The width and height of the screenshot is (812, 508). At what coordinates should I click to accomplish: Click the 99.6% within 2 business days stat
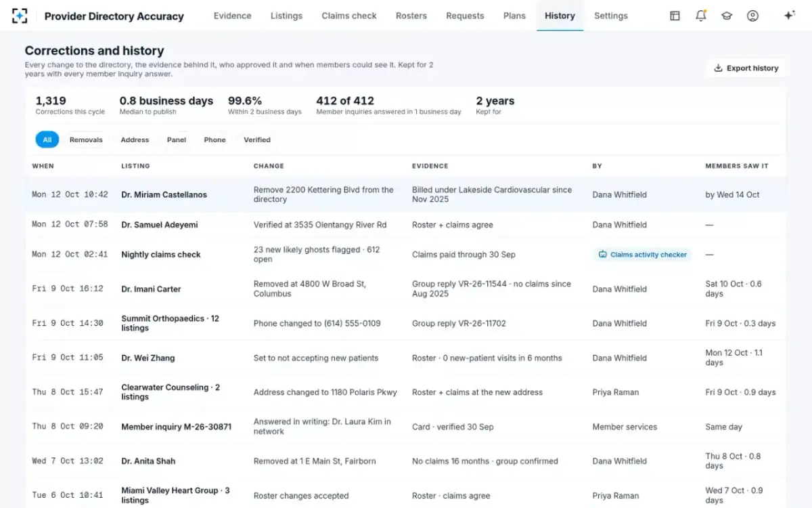(x=265, y=105)
